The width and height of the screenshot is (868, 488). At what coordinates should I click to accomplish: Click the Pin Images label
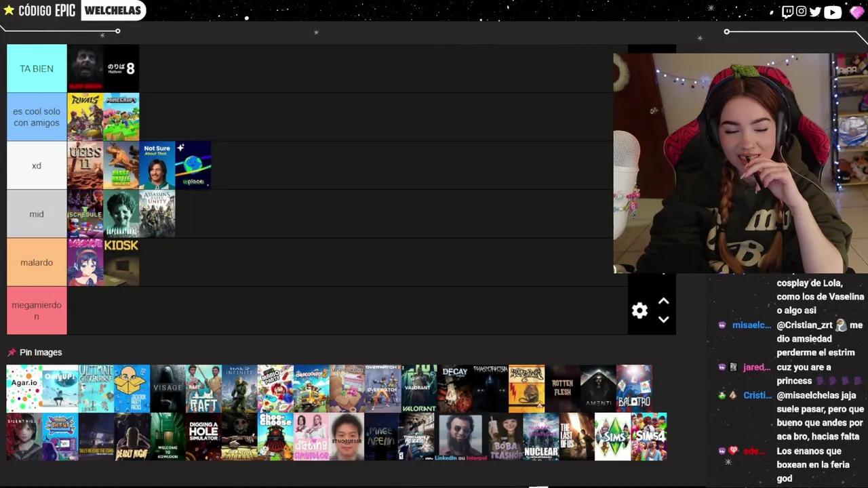click(x=41, y=352)
